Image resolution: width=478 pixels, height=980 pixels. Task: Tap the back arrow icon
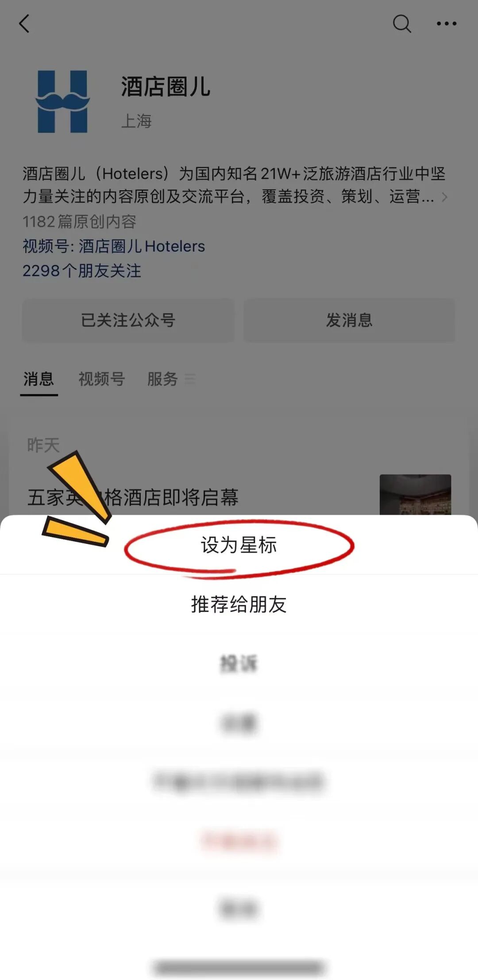click(x=24, y=23)
